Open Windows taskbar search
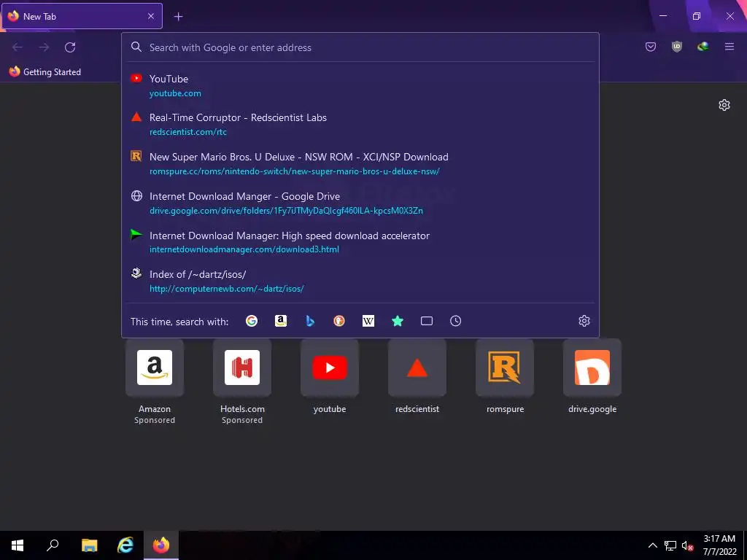This screenshot has width=747, height=560. (x=53, y=545)
